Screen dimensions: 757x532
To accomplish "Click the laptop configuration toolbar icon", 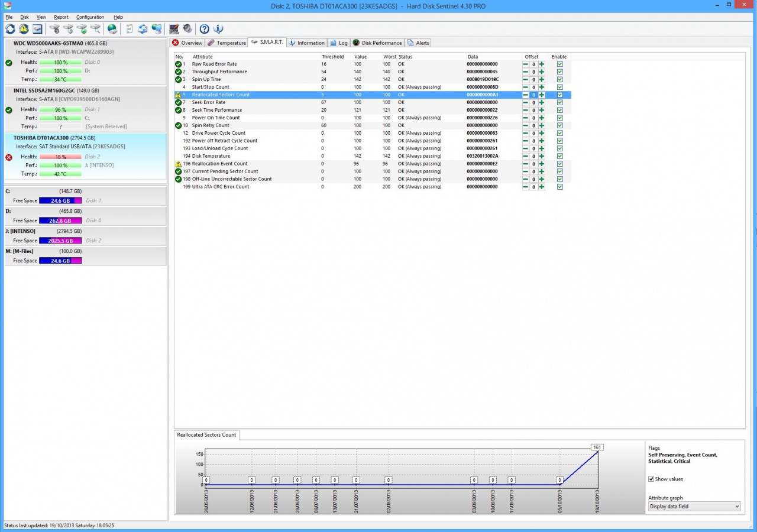I will pyautogui.click(x=174, y=28).
